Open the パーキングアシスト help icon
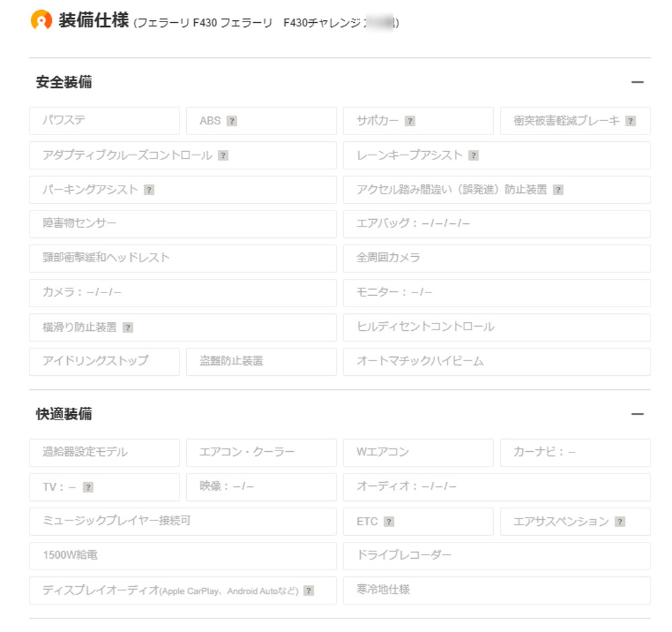 (x=149, y=190)
